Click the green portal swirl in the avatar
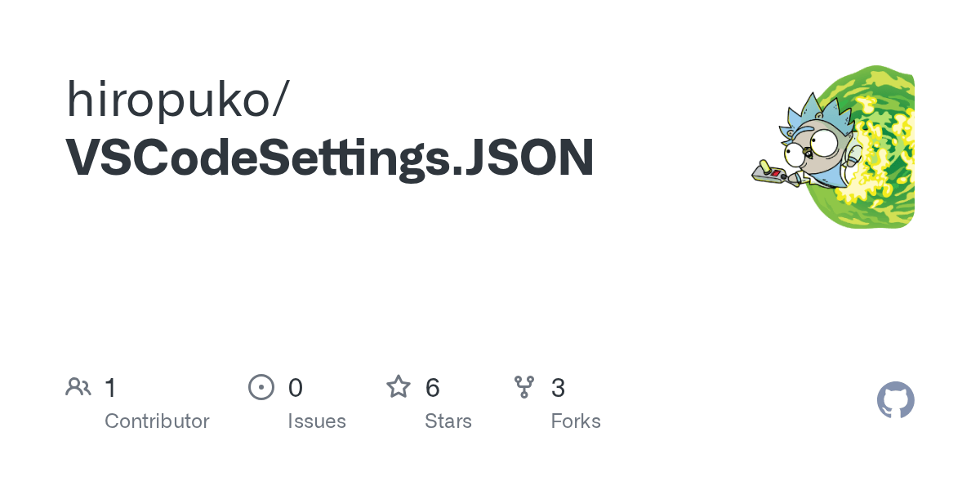Viewport: 980px width, 490px height. click(878, 147)
